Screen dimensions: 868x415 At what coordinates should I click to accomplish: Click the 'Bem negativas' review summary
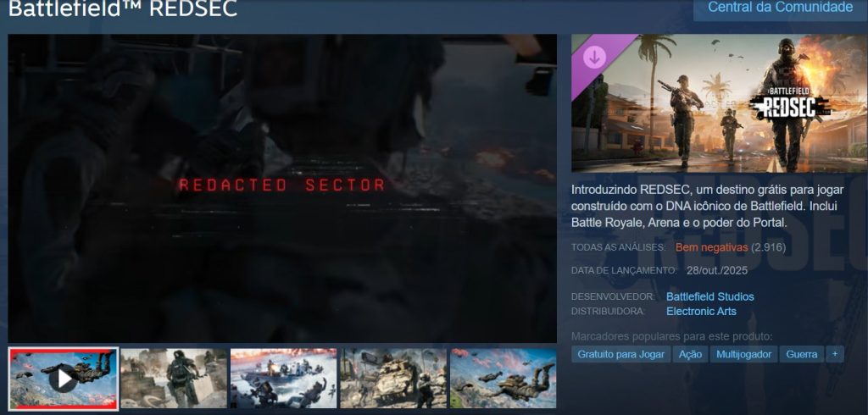tap(711, 247)
